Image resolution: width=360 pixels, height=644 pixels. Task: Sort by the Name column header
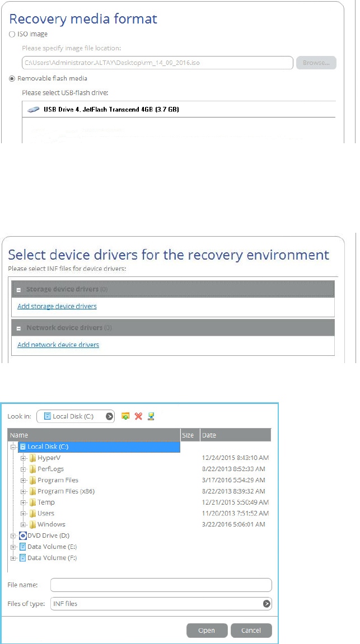[x=94, y=435]
